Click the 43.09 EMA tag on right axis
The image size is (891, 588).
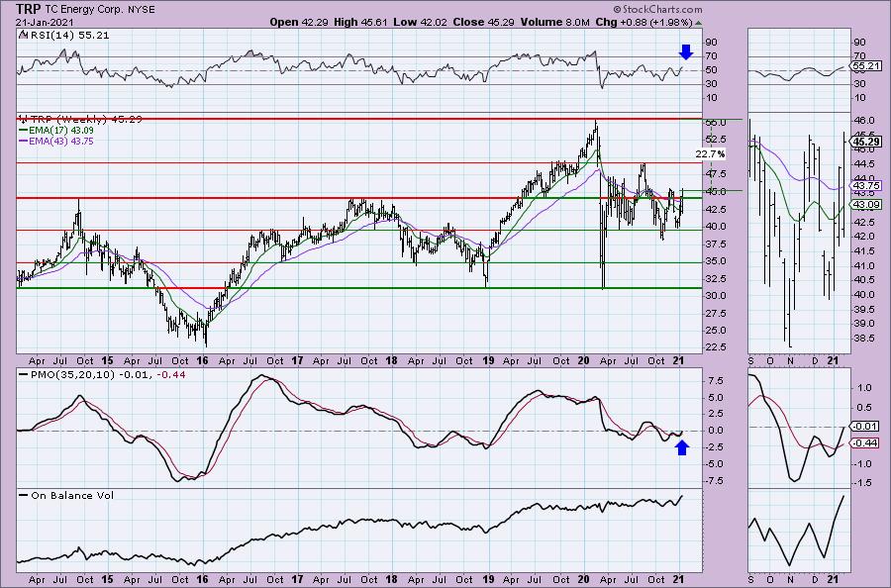[x=866, y=205]
